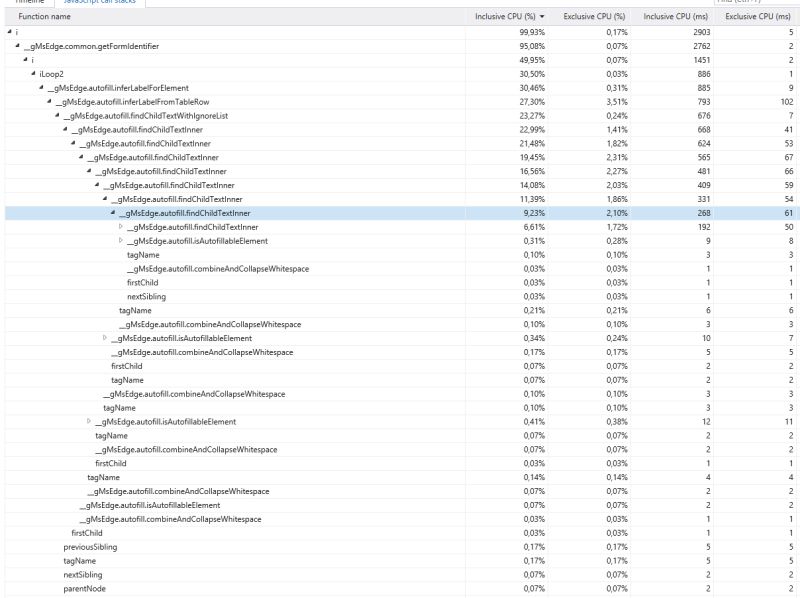The image size is (800, 598).
Task: Click the 2762 inclusive ms value
Action: coord(702,46)
